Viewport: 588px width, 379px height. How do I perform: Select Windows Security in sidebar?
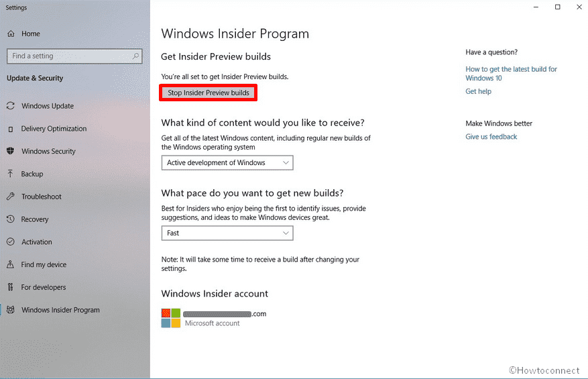75,151
